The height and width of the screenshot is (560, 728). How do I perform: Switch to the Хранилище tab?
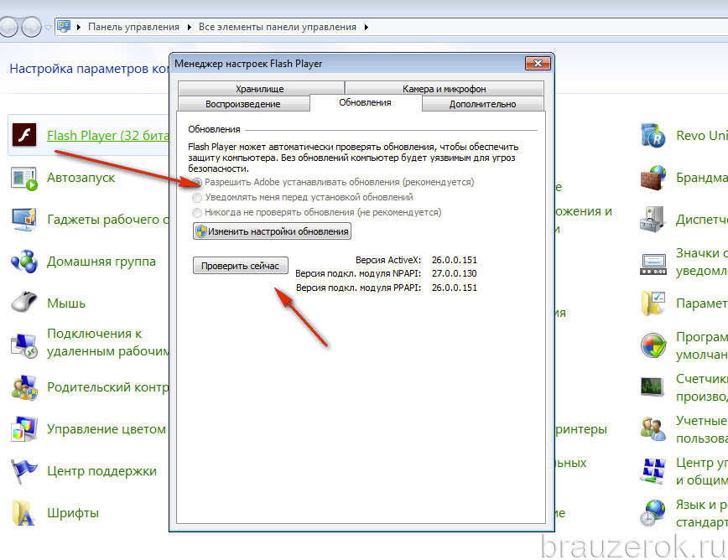[261, 88]
